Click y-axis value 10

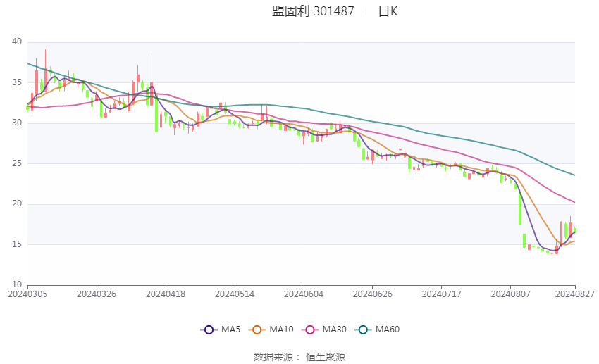(x=17, y=284)
